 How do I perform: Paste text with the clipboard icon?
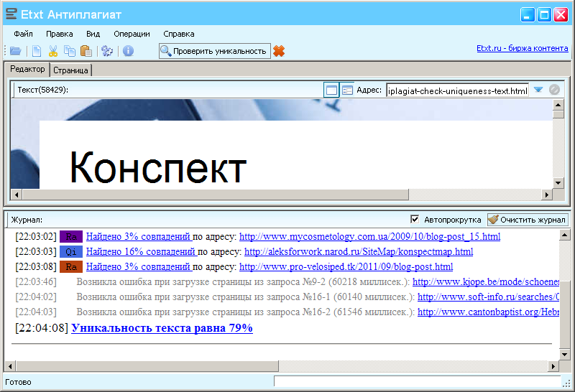click(x=86, y=51)
